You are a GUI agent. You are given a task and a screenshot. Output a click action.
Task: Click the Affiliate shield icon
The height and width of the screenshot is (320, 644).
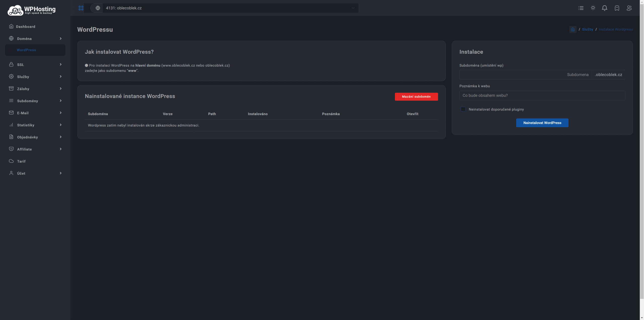(11, 149)
